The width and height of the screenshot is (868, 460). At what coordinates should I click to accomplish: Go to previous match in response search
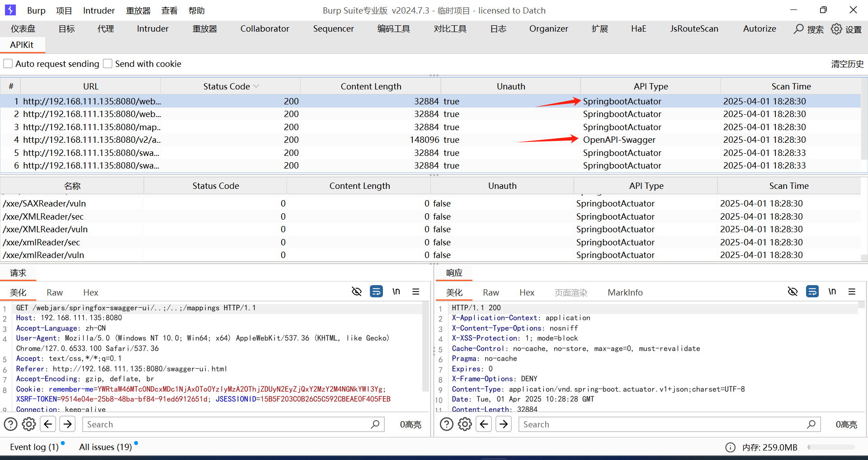point(484,424)
